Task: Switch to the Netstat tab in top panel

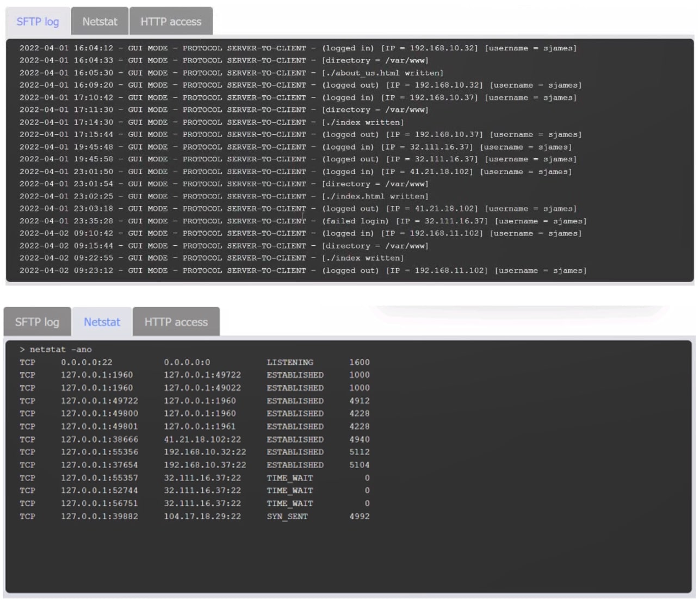Action: pyautogui.click(x=100, y=21)
